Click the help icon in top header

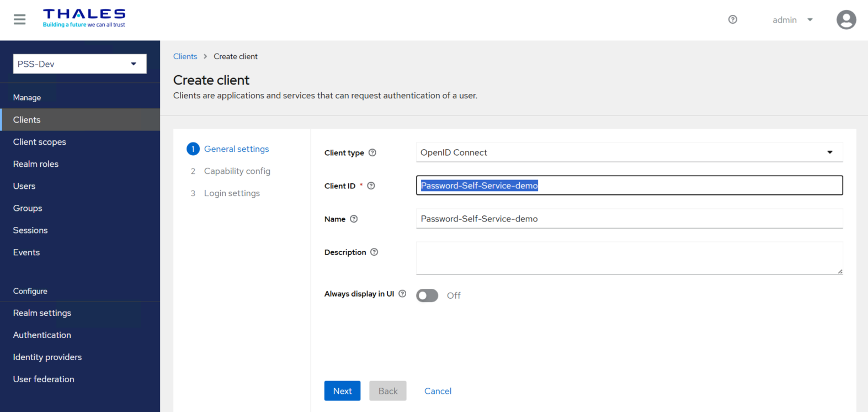[732, 20]
